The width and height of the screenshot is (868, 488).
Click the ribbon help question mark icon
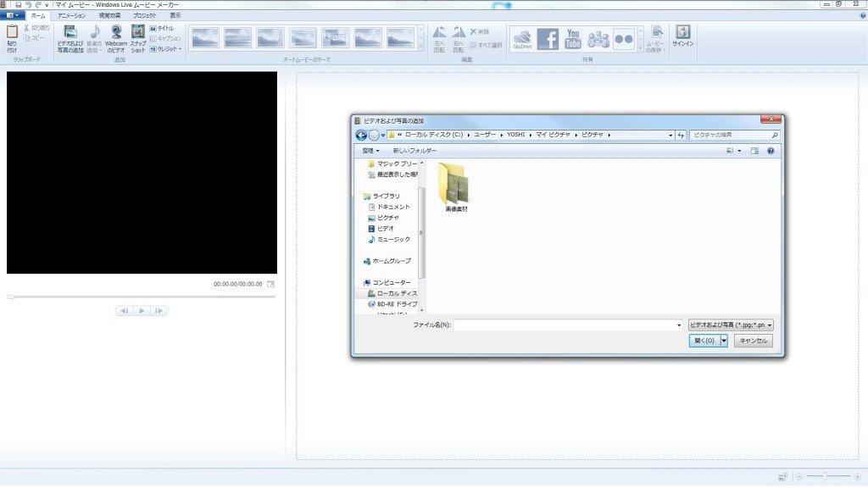tap(862, 15)
